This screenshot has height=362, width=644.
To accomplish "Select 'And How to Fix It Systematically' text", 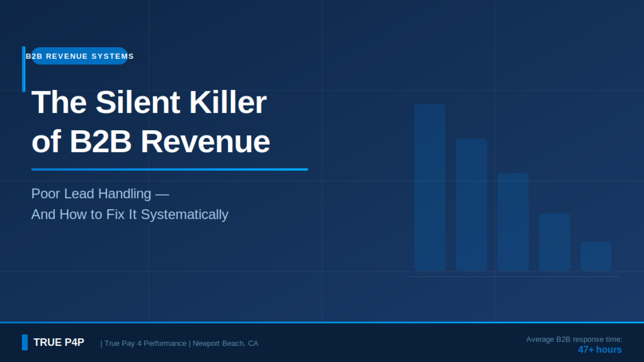I will pos(130,214).
